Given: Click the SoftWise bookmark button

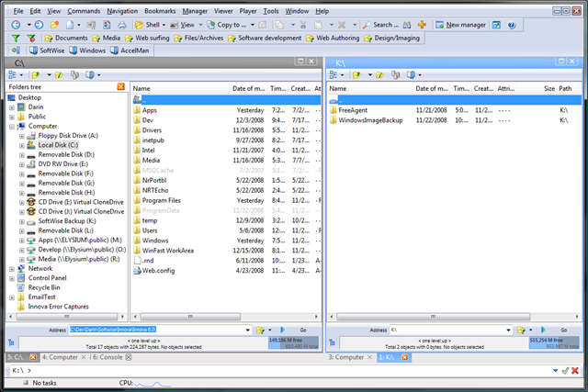Looking at the screenshot, I should coord(47,50).
